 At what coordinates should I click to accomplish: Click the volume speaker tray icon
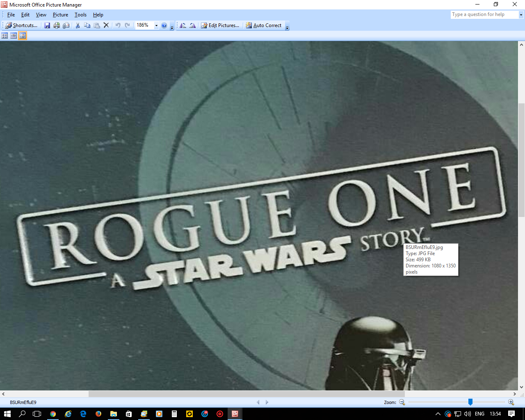pos(468,414)
